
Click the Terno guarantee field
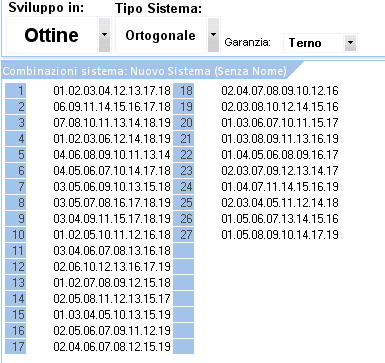(314, 43)
